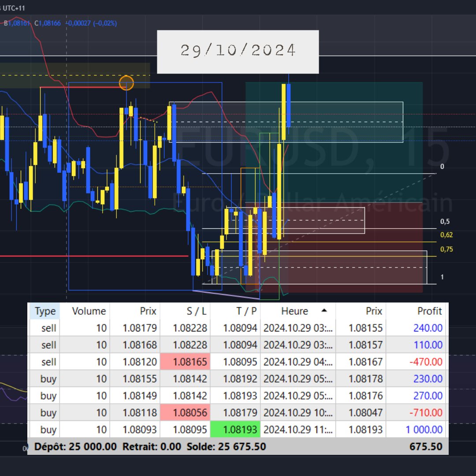
Task: Click the red highlighted stop loss 1.08056
Action: [x=185, y=413]
